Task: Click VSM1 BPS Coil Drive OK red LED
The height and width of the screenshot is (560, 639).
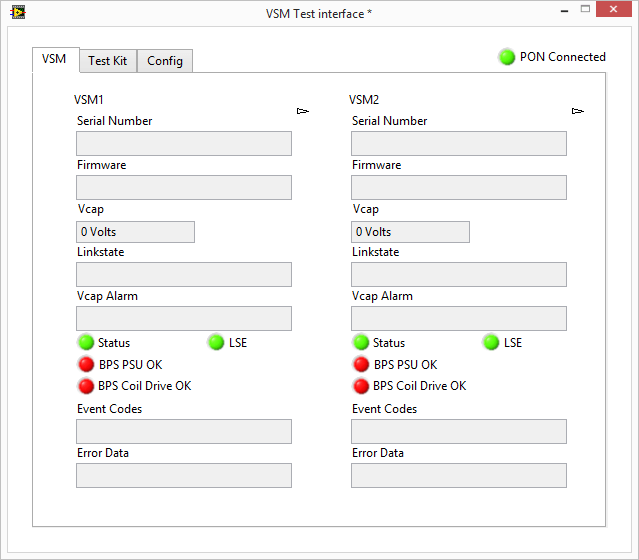Action: [86, 386]
